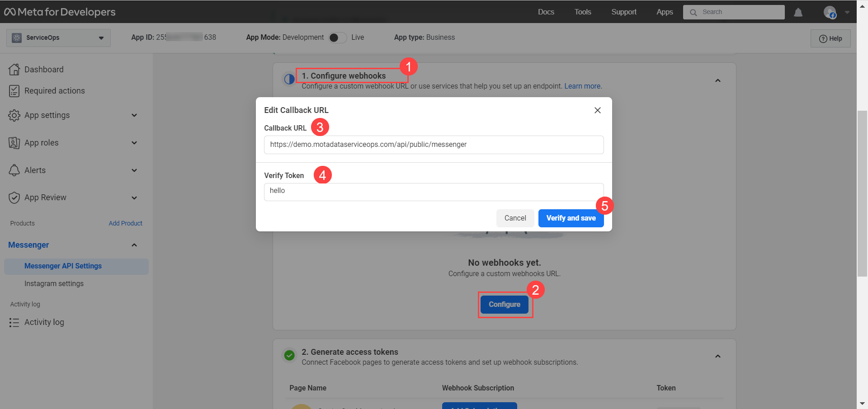
Task: Switch App Mode to Live
Action: [x=337, y=38]
